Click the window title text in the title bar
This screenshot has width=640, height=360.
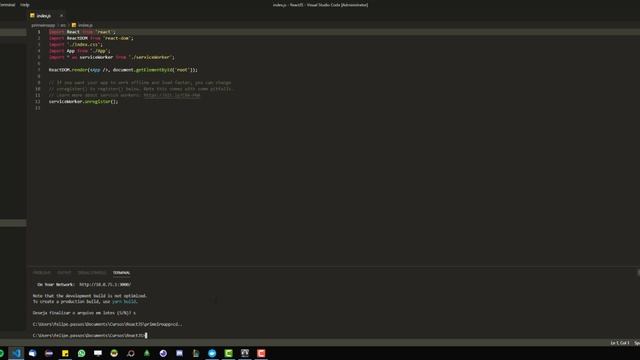coord(320,5)
